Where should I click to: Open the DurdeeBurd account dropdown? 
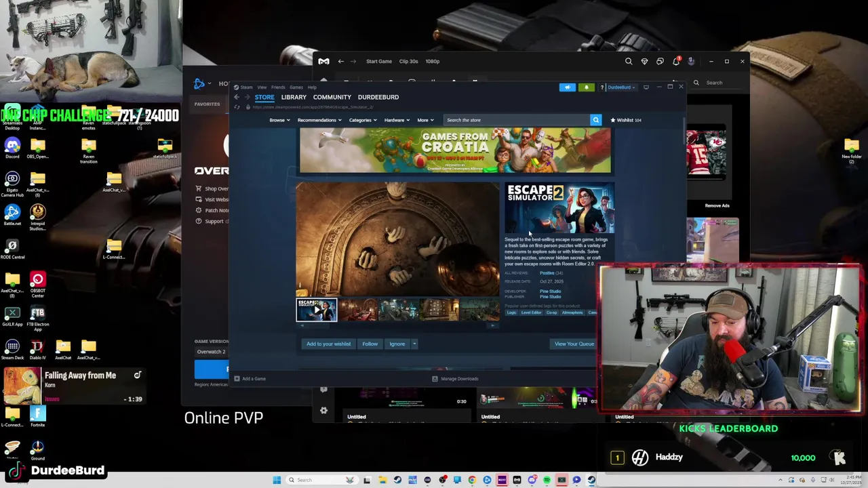click(x=621, y=87)
